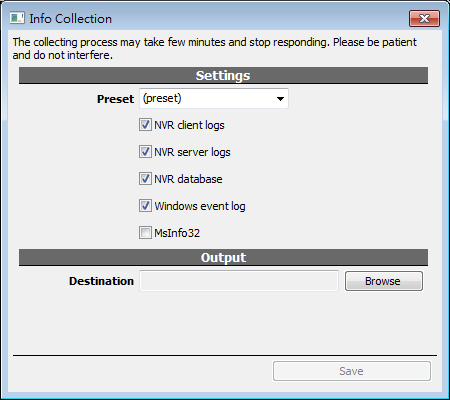Click the Info Collection title bar text
This screenshot has width=450, height=400.
[71, 19]
